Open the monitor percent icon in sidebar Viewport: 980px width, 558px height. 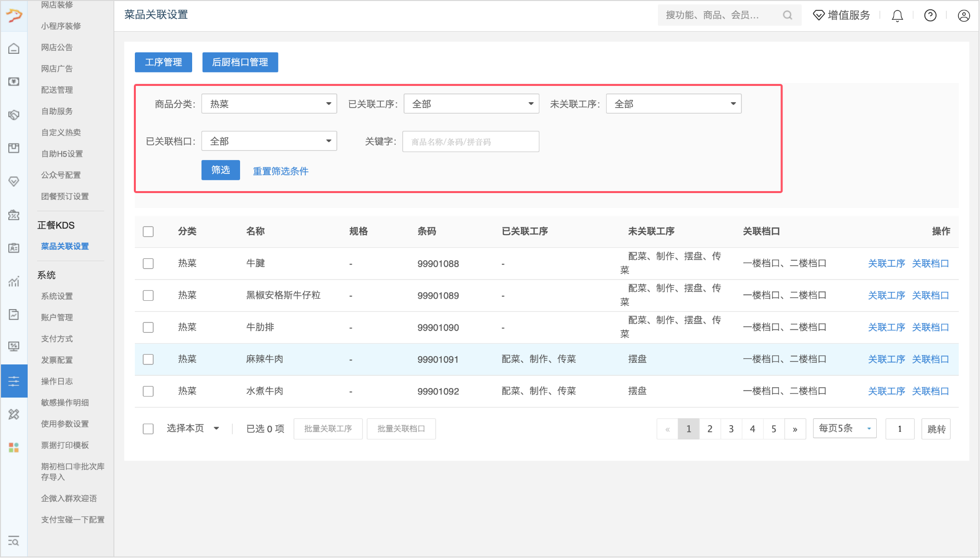pos(14,347)
